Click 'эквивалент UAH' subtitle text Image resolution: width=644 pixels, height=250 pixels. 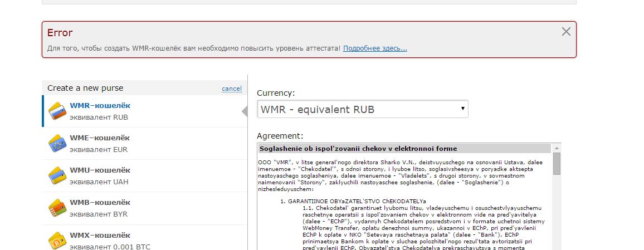(x=99, y=182)
